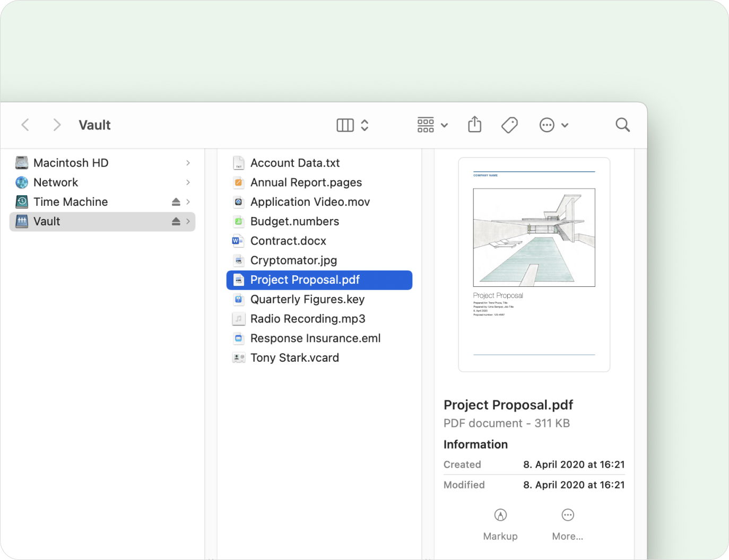729x560 pixels.
Task: Select the Contract.docx file
Action: click(288, 241)
